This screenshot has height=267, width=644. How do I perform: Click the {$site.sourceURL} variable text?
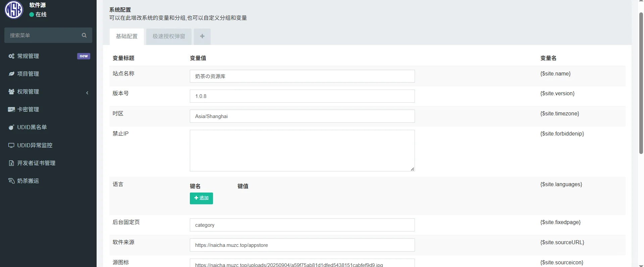[562, 242]
